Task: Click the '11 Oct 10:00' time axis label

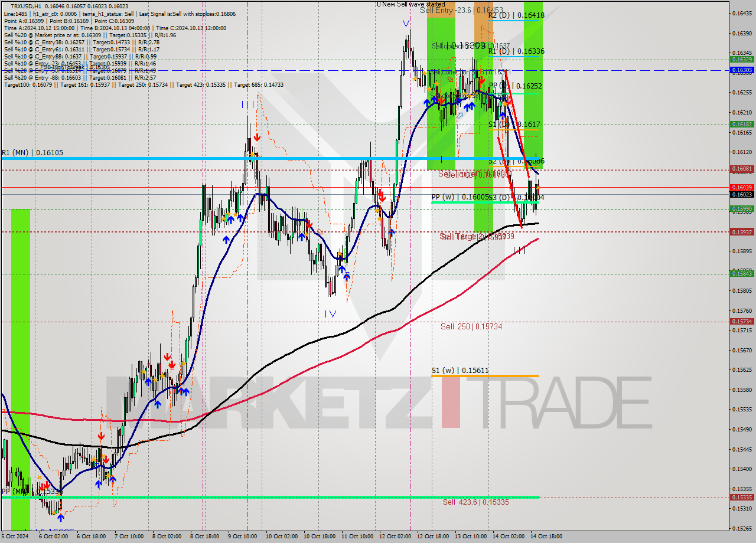Action: coord(357,537)
